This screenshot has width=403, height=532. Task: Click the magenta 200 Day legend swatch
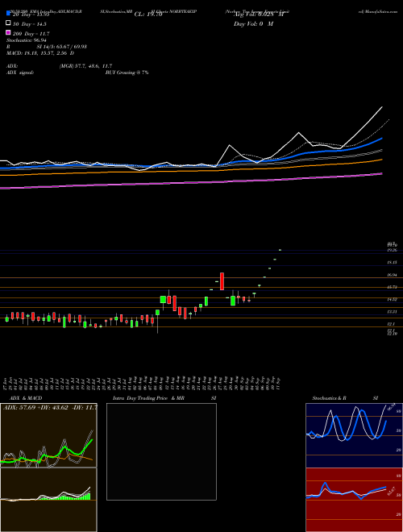[x=9, y=33]
